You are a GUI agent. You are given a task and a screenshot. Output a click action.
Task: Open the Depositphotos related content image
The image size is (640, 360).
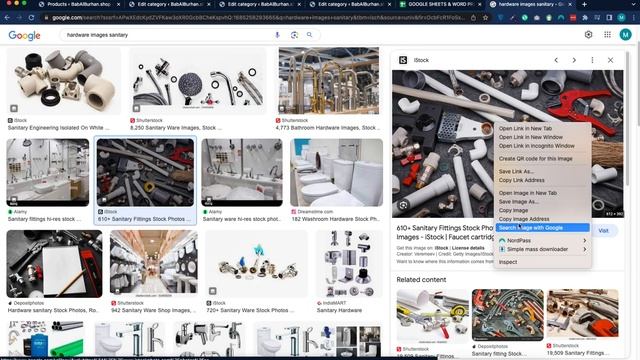pos(508,315)
